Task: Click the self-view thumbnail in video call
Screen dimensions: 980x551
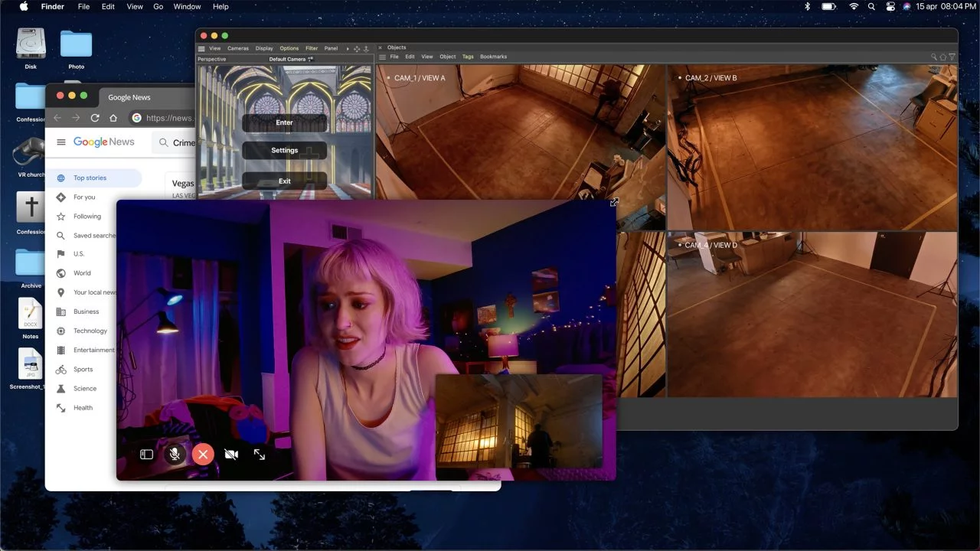Action: [518, 421]
